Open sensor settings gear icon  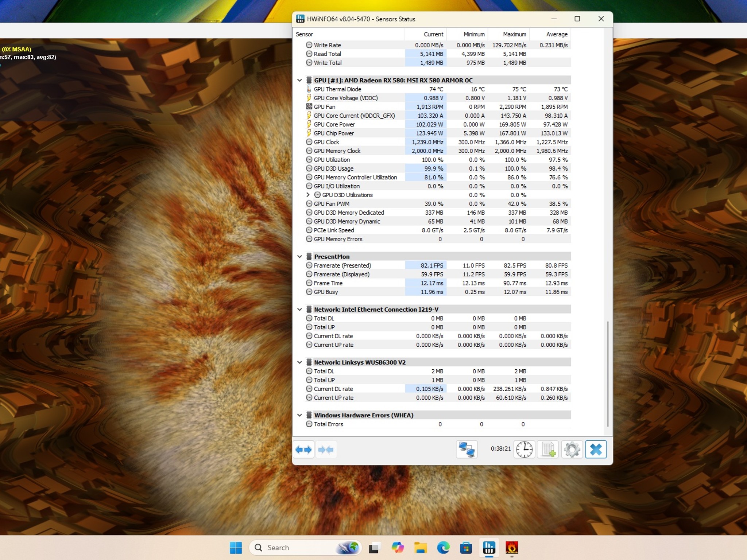pos(572,450)
